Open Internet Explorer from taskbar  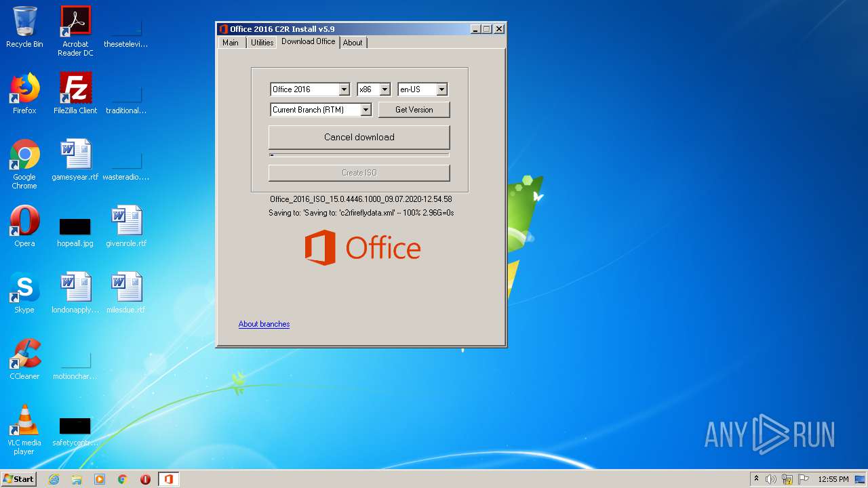(x=54, y=479)
